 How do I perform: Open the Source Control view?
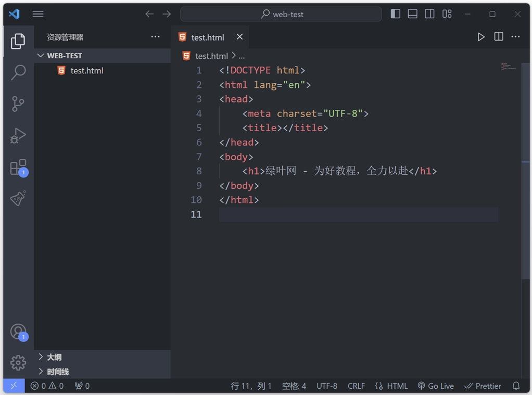tap(18, 104)
